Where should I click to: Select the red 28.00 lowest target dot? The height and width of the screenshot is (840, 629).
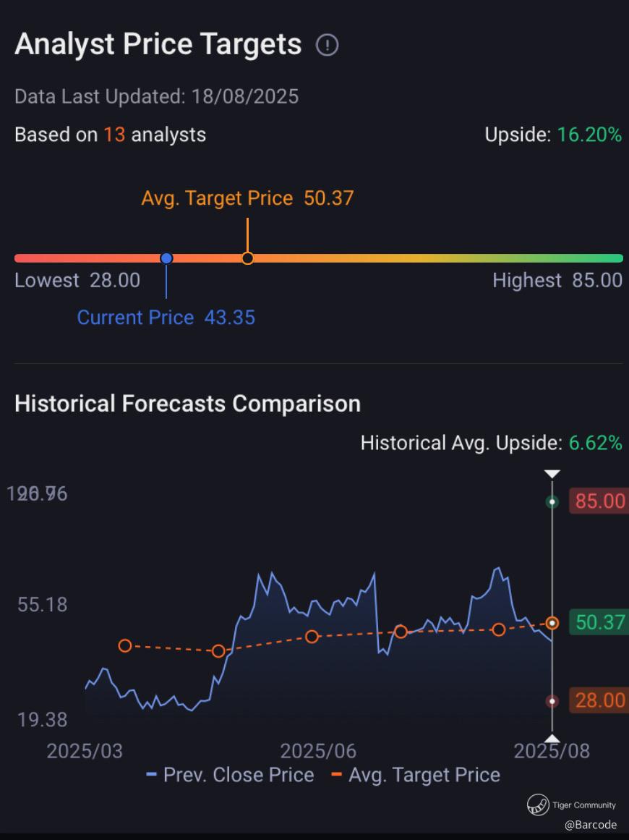[x=552, y=701]
